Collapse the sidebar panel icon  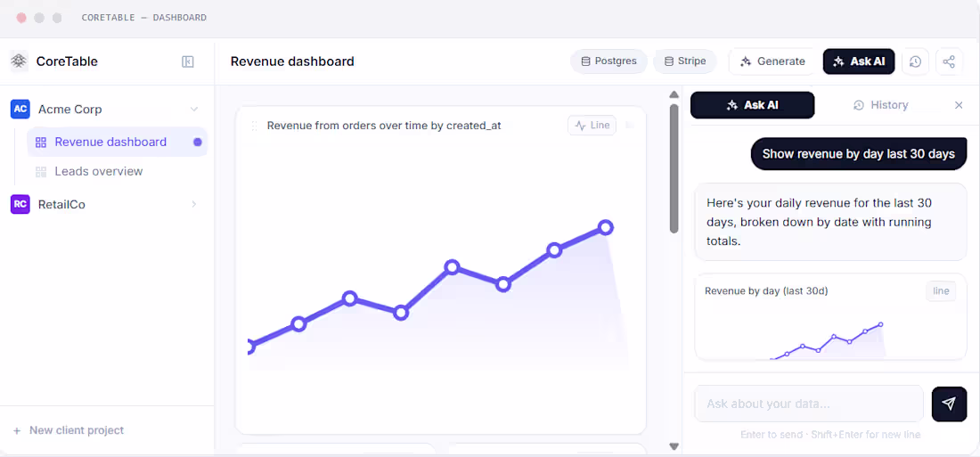click(187, 61)
